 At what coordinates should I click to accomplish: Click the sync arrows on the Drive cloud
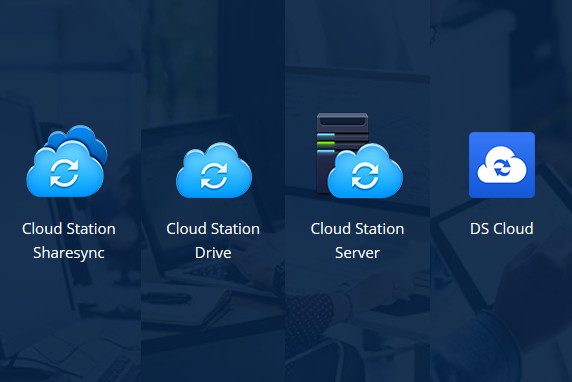(214, 176)
